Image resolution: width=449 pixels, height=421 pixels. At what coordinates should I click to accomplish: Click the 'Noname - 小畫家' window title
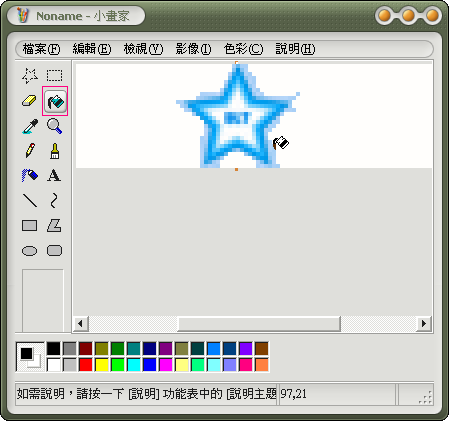[x=83, y=16]
